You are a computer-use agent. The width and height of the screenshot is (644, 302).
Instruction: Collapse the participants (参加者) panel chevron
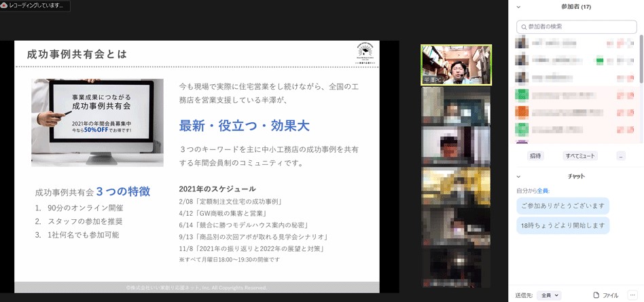click(x=519, y=7)
